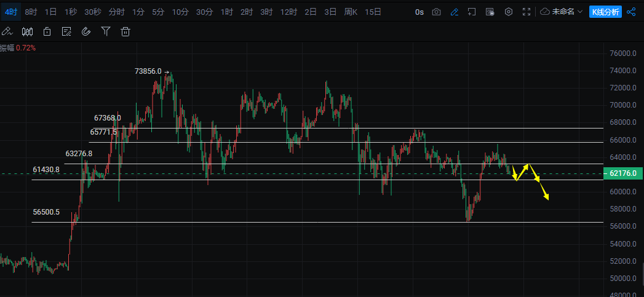Toggle fullscreen chart view

[526, 12]
